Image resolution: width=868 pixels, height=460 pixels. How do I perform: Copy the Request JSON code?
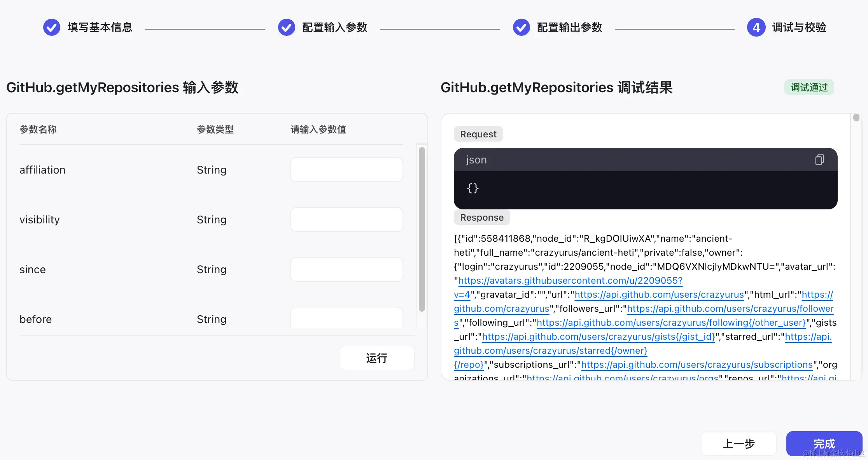click(x=819, y=160)
